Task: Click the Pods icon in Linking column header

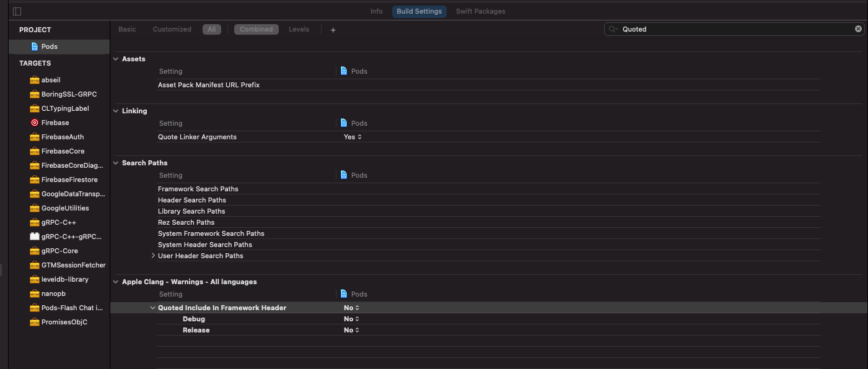Action: (x=344, y=123)
